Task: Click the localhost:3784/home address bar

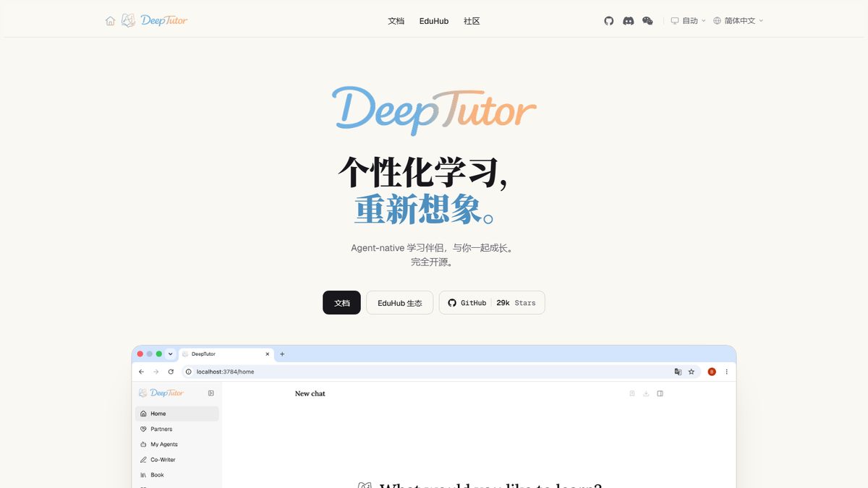Action: coord(441,372)
